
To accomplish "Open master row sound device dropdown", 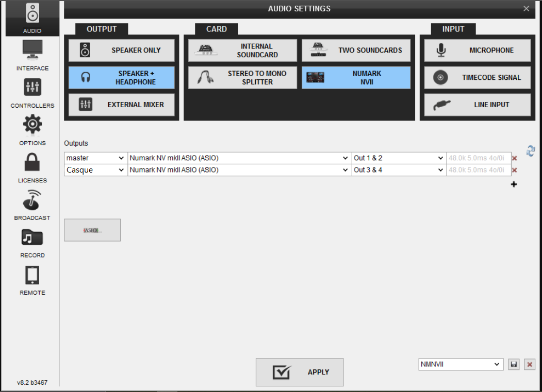I will click(x=240, y=158).
